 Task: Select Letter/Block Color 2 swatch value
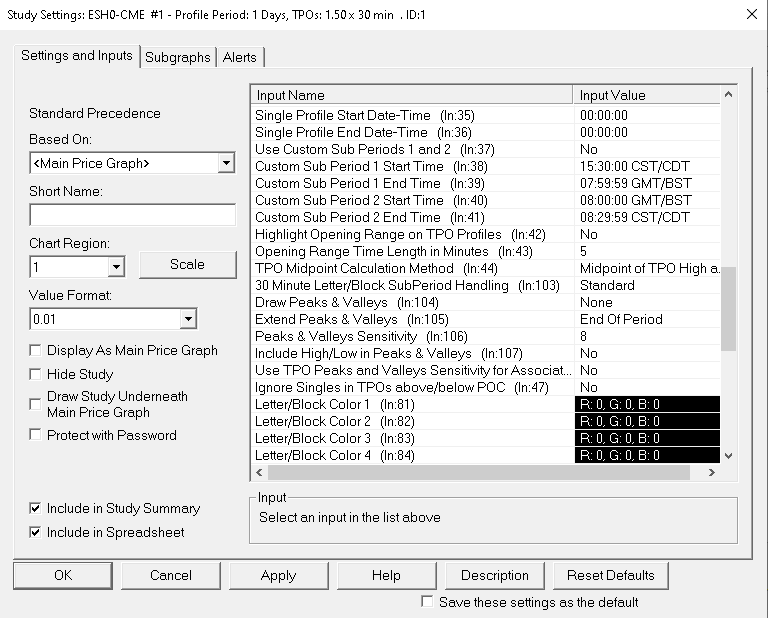tap(647, 422)
